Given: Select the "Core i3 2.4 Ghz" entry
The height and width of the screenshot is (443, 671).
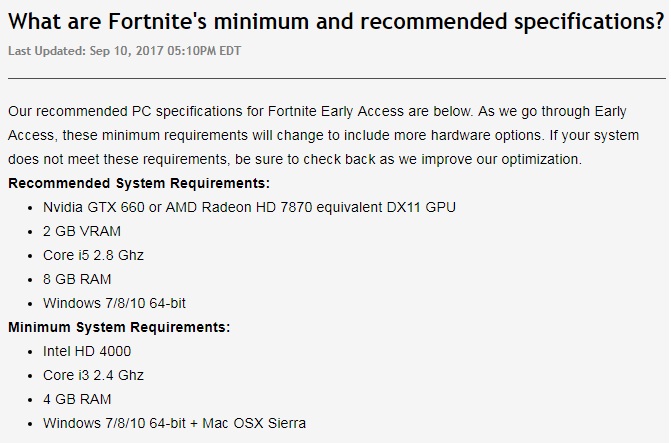Looking at the screenshot, I should tap(93, 375).
